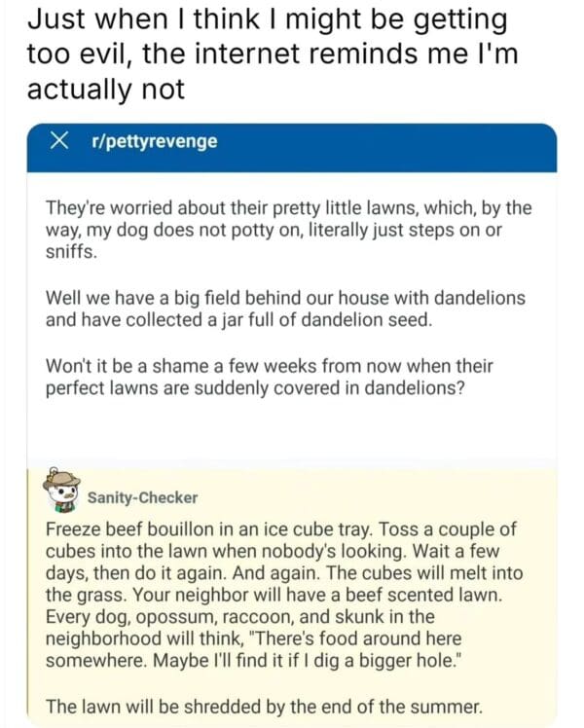Click the paragraph about the big dandelion field
This screenshot has height=728, width=584.
click(x=284, y=307)
